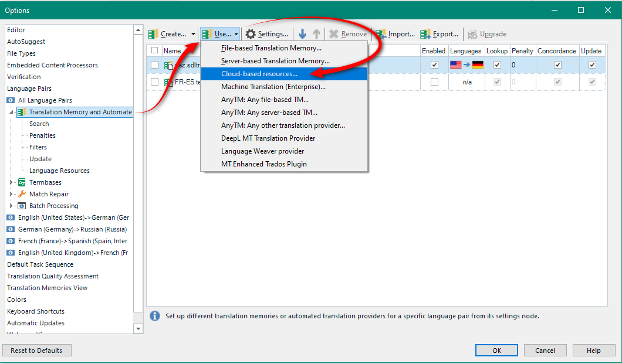Choose File-based Translation Memory menu entry
Image resolution: width=622 pixels, height=364 pixels.
click(x=284, y=48)
